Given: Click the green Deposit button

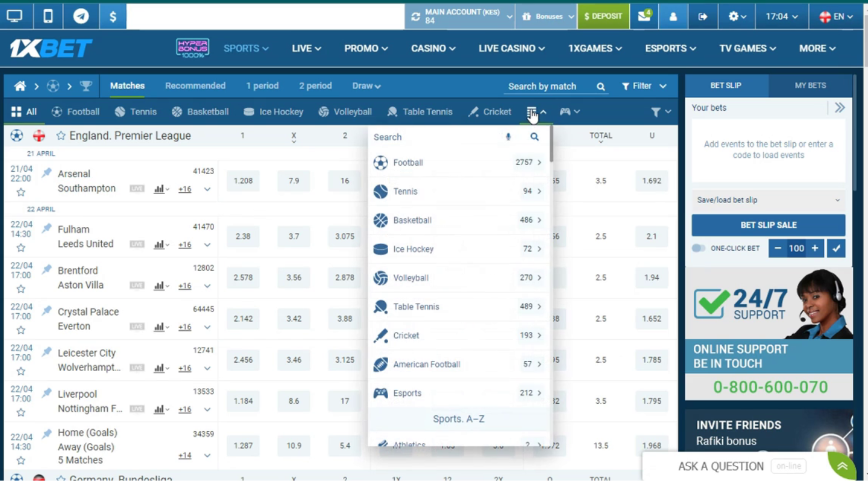Looking at the screenshot, I should [x=603, y=16].
